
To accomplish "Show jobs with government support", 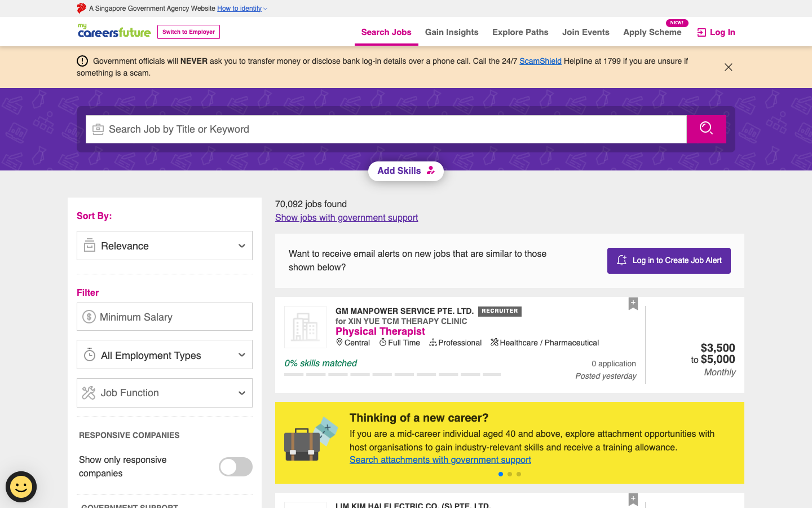I will coord(346,217).
